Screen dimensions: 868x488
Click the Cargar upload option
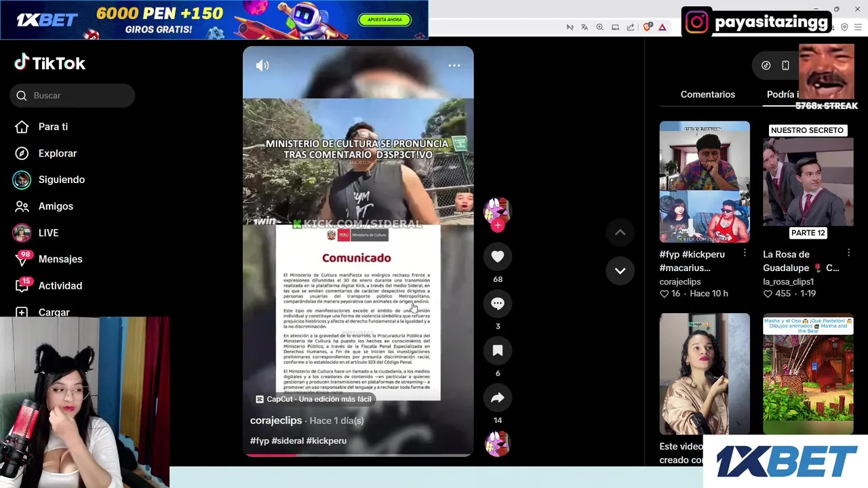(54, 312)
